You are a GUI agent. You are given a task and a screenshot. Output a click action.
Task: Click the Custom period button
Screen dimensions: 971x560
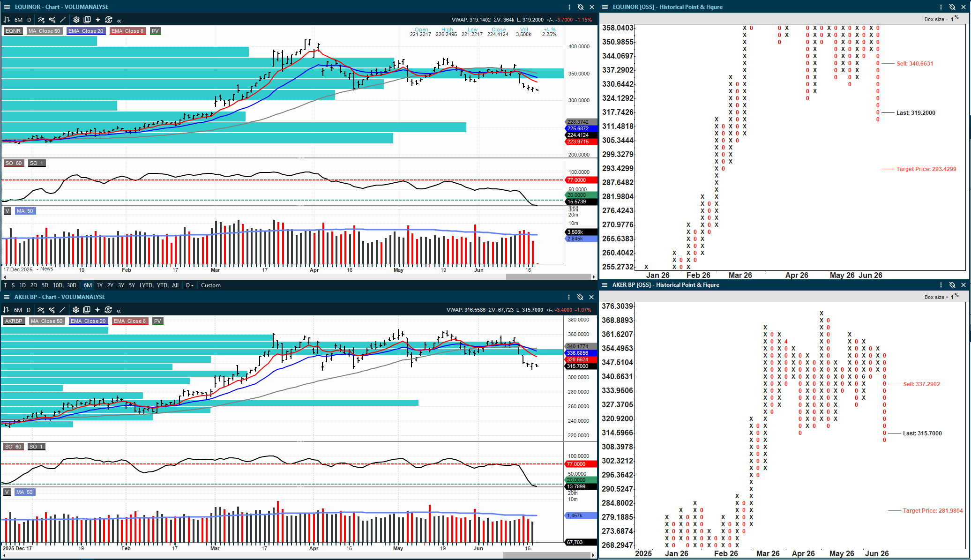211,285
